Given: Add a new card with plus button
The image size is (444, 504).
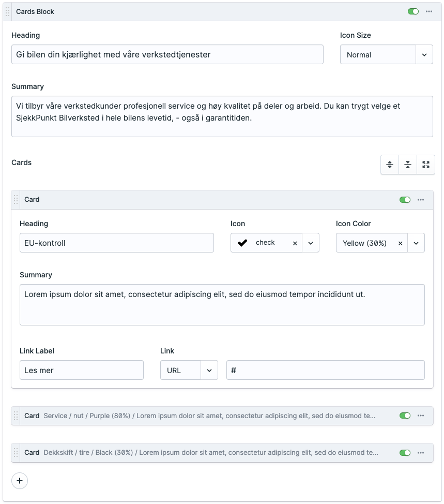Looking at the screenshot, I should (20, 481).
